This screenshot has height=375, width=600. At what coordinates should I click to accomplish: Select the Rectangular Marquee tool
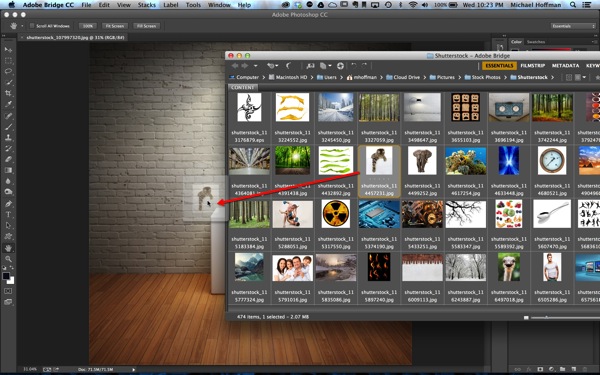click(x=8, y=60)
